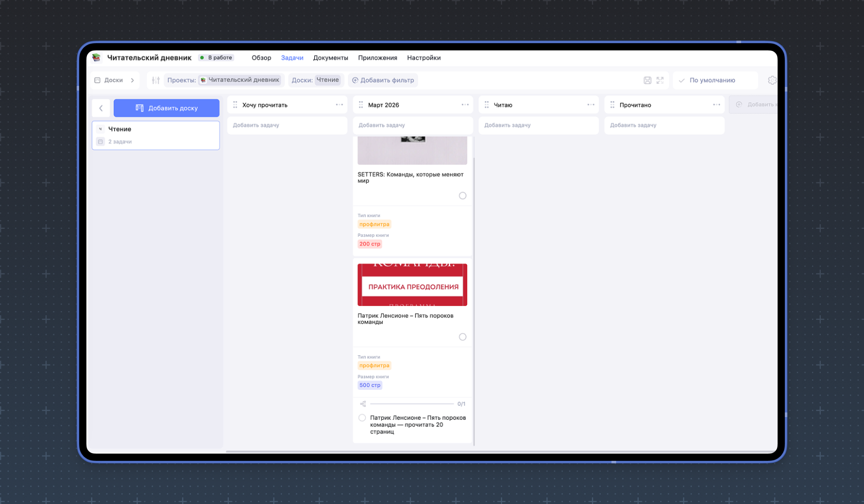Open three-dots menu for Март 2026 column
864x504 pixels.
[x=465, y=105]
